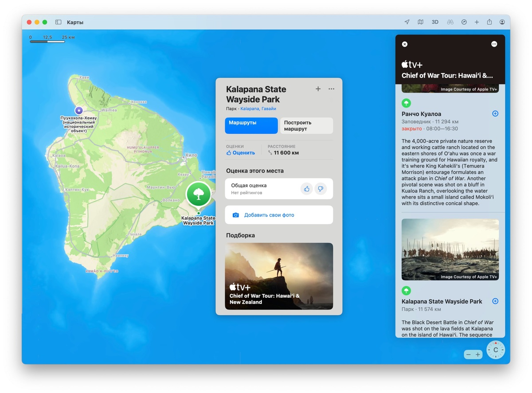Add Kalapana State Wayside Park from guide
Image resolution: width=532 pixels, height=393 pixels.
point(495,301)
